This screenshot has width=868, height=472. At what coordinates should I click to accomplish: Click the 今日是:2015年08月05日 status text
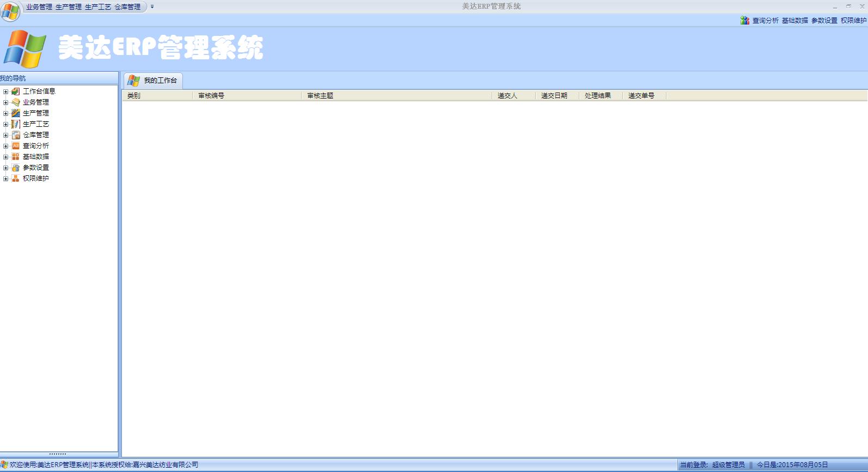point(792,465)
